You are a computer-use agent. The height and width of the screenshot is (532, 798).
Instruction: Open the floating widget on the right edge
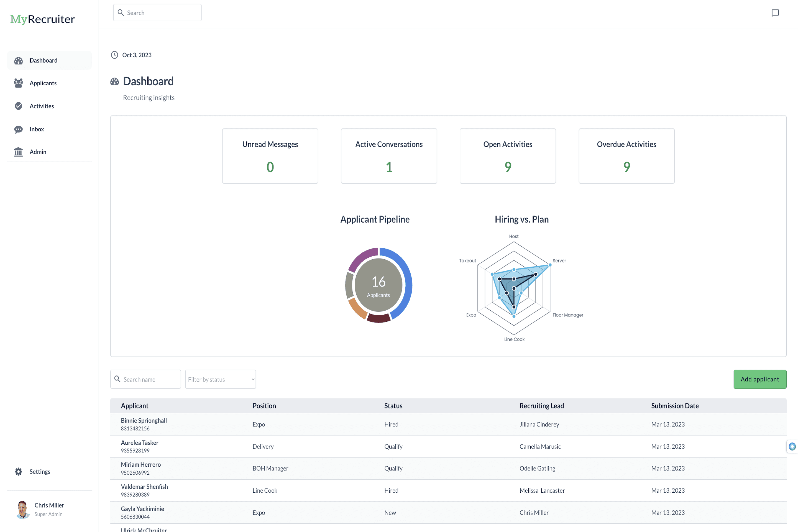coord(792,446)
